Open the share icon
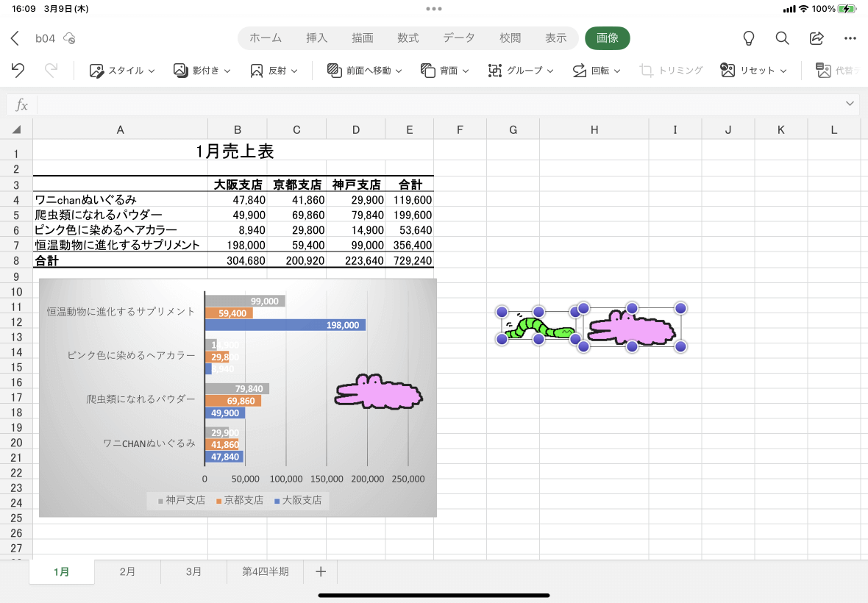Screen dimensions: 868x603 pyautogui.click(x=817, y=38)
